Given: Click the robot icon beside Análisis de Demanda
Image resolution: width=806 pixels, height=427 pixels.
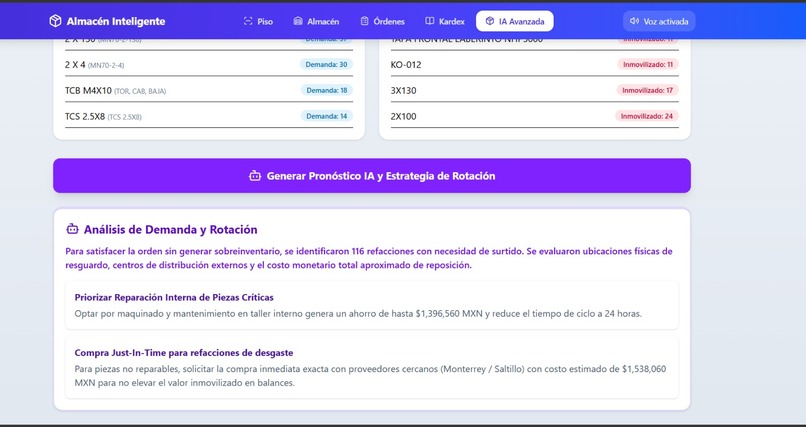Looking at the screenshot, I should [x=72, y=229].
